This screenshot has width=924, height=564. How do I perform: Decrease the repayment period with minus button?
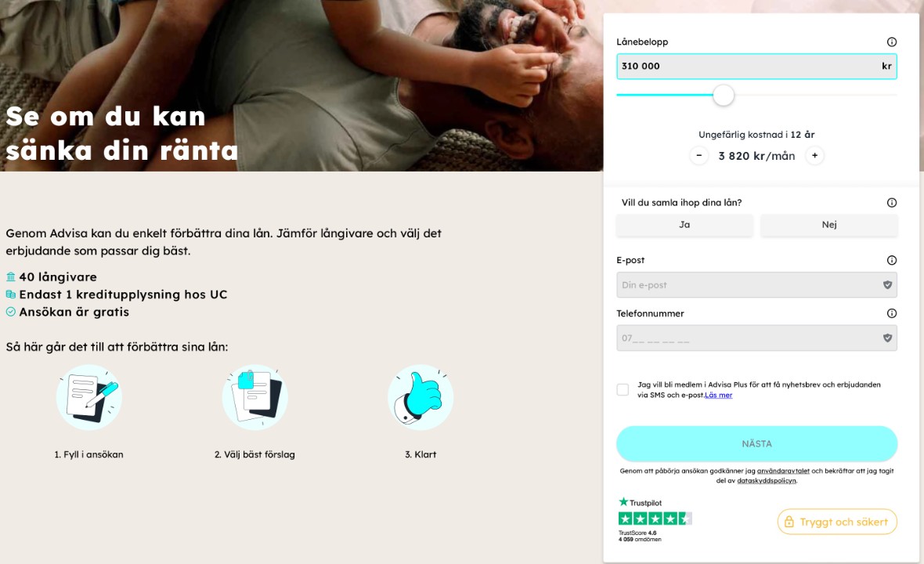click(x=699, y=156)
